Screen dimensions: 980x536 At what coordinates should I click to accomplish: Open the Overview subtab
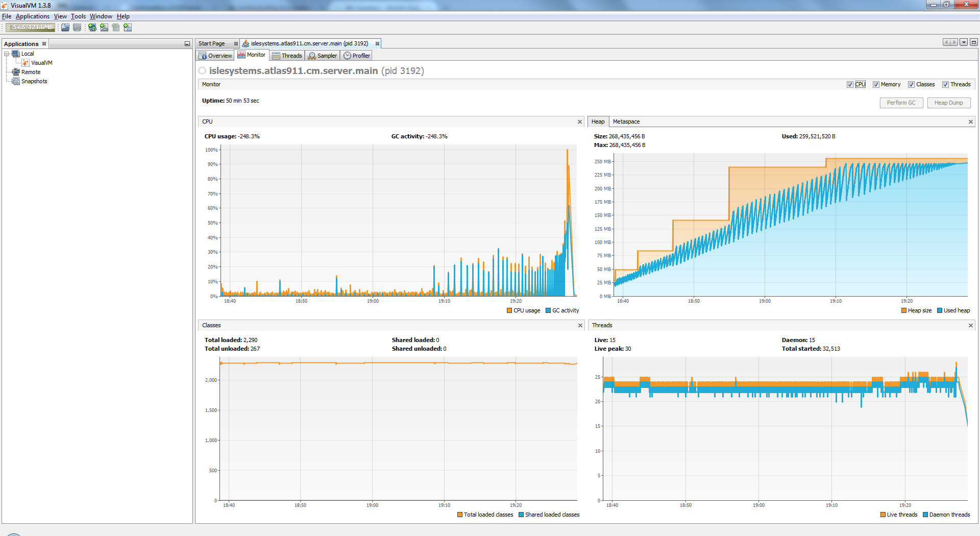(x=215, y=56)
